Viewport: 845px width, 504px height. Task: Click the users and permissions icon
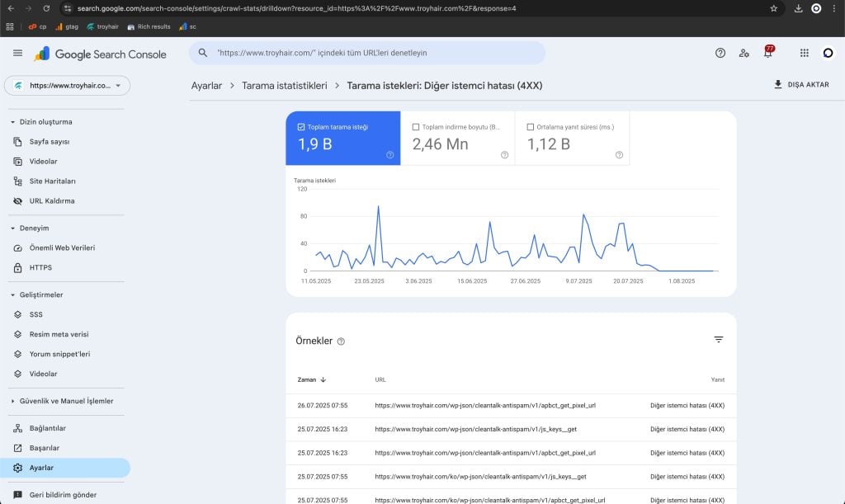pyautogui.click(x=744, y=53)
